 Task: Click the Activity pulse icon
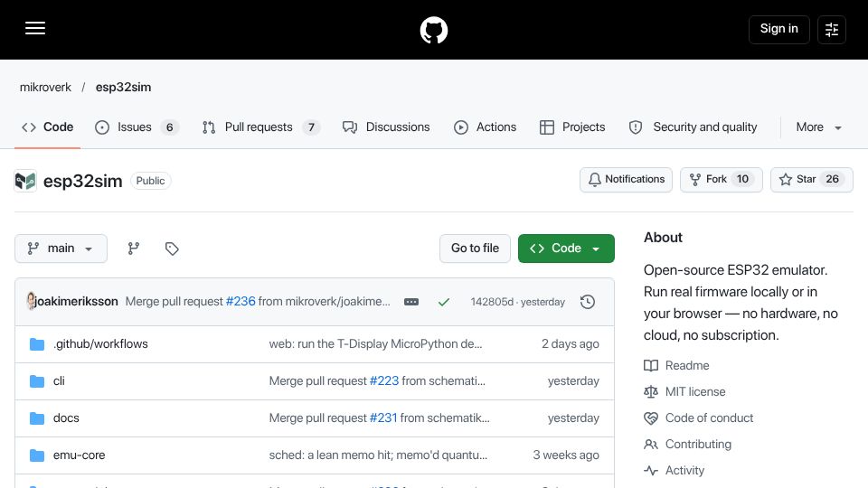(x=651, y=471)
